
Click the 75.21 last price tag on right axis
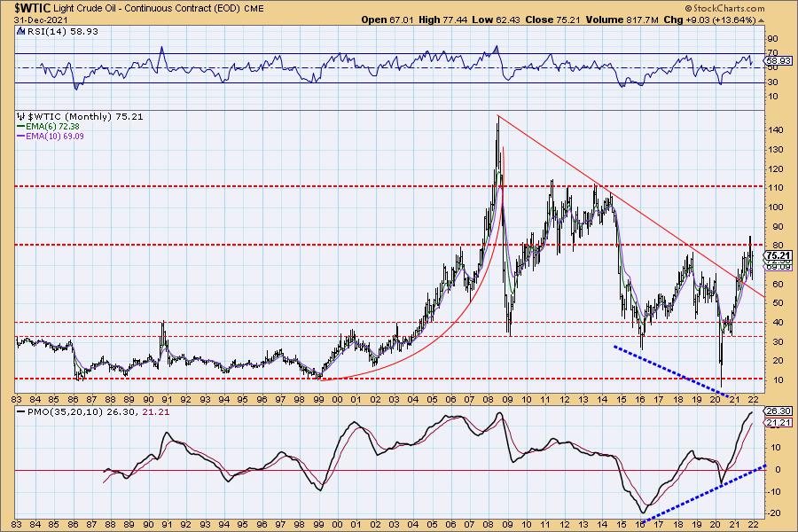tap(778, 255)
